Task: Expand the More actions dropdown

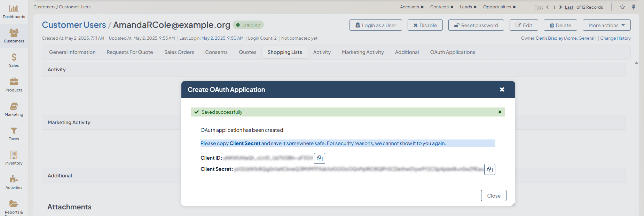Action: tap(606, 25)
